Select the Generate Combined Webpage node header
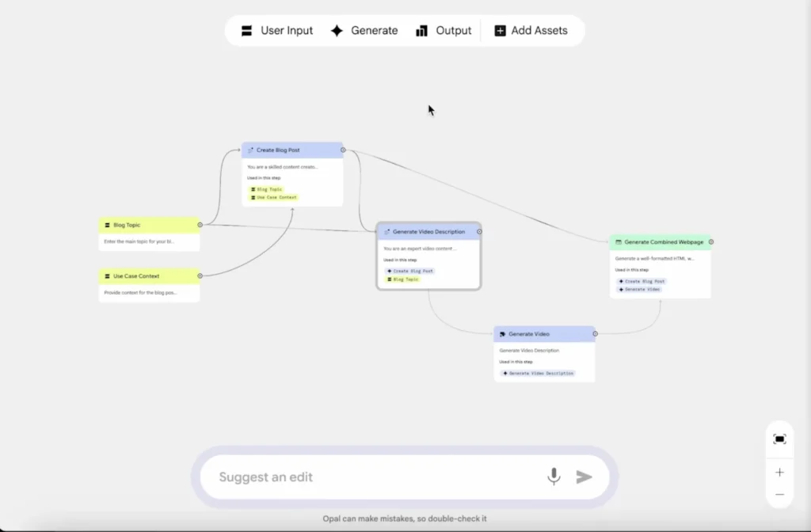 pyautogui.click(x=660, y=242)
